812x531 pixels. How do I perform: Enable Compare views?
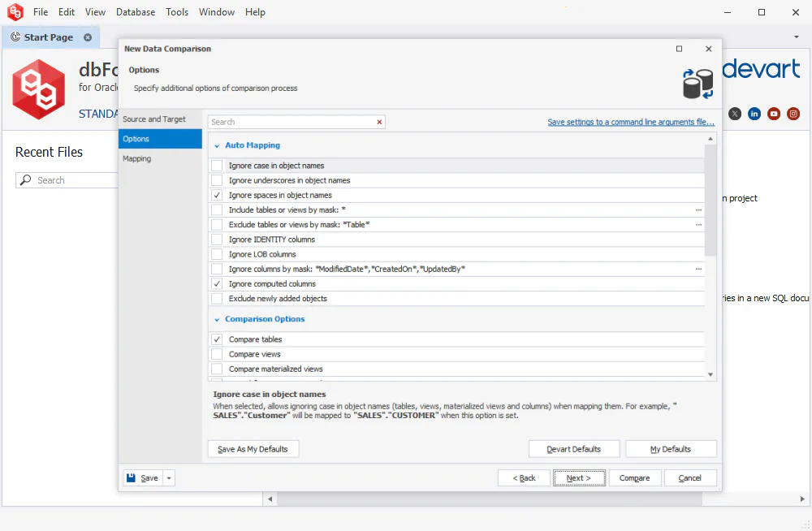click(x=217, y=354)
